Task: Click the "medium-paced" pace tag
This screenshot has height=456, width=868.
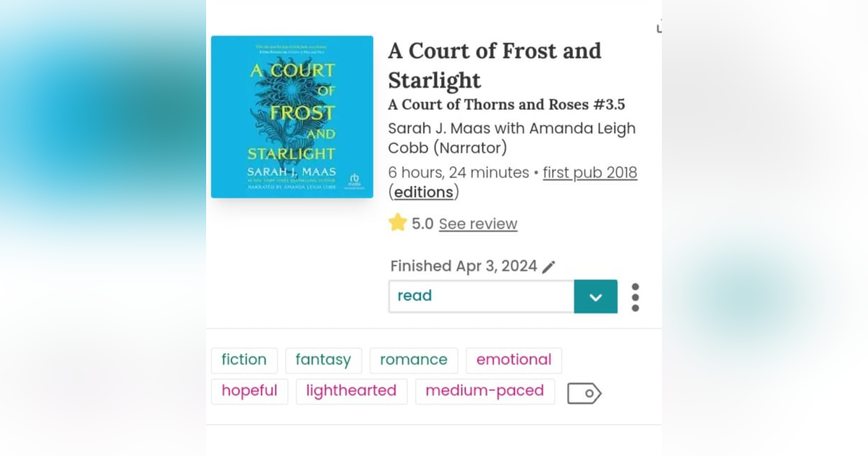Action: [485, 391]
